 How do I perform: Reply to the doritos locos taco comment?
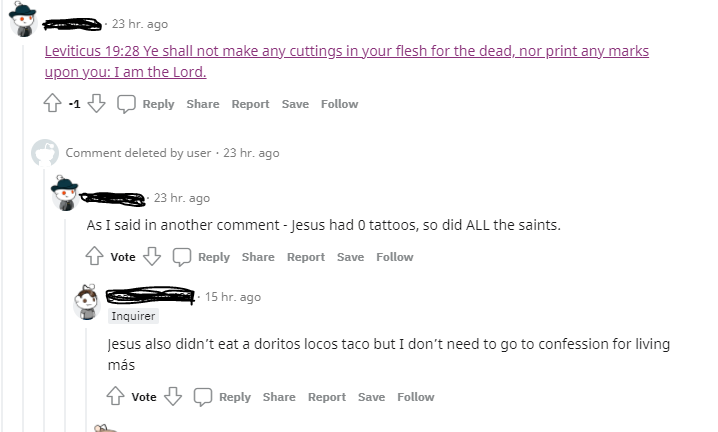[x=223, y=397]
